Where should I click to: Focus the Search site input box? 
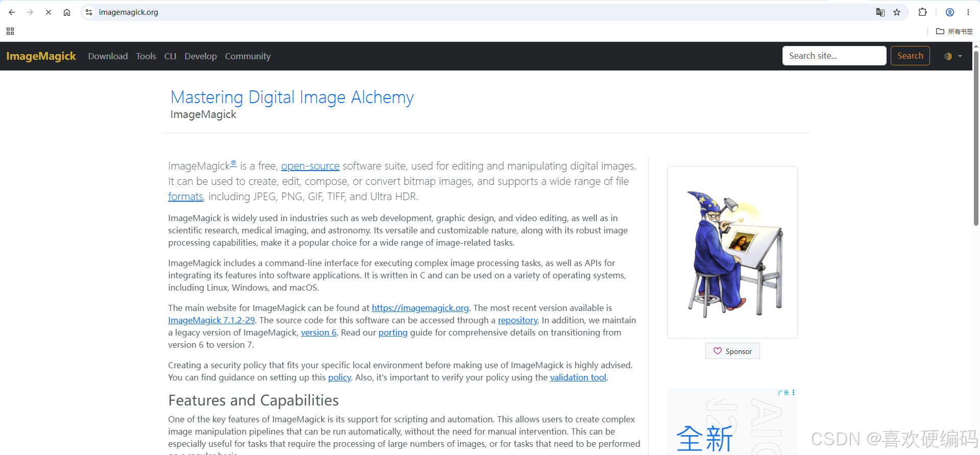pyautogui.click(x=834, y=56)
